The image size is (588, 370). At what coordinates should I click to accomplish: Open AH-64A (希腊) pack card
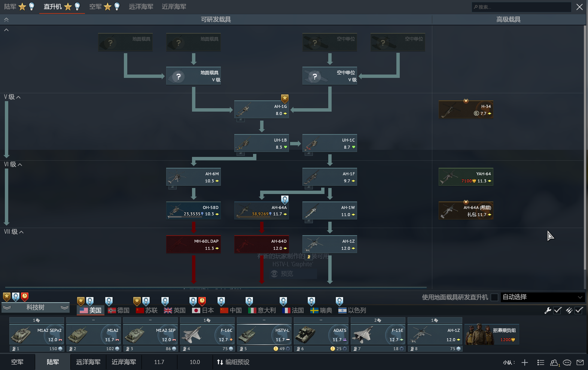[x=466, y=210]
